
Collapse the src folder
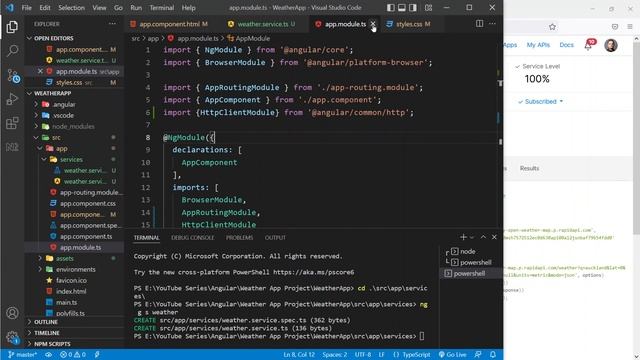click(56, 138)
